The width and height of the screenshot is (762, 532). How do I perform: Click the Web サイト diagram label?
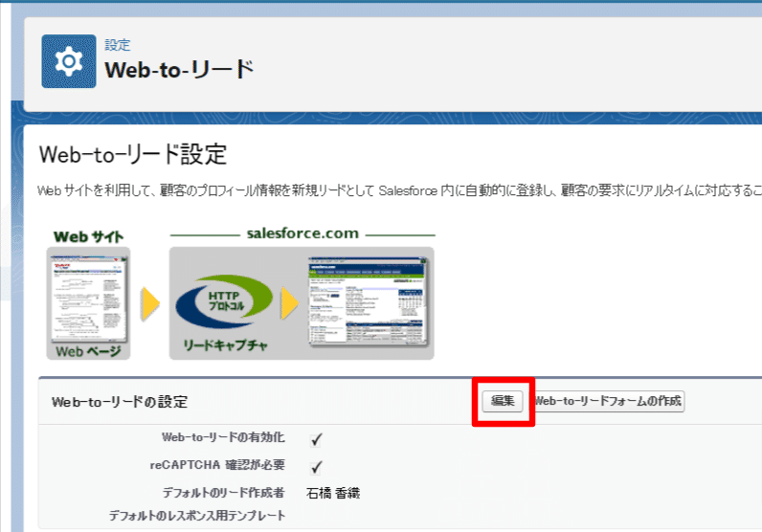click(88, 237)
